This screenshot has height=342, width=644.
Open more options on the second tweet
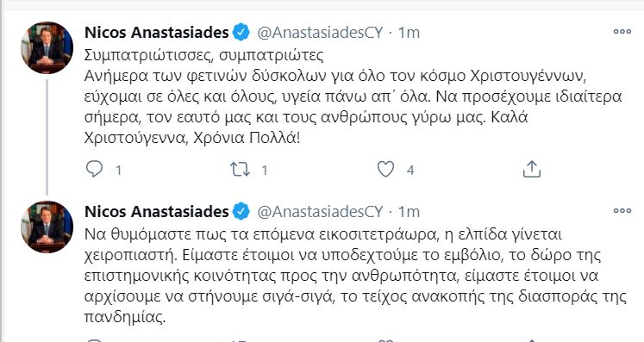(x=622, y=211)
